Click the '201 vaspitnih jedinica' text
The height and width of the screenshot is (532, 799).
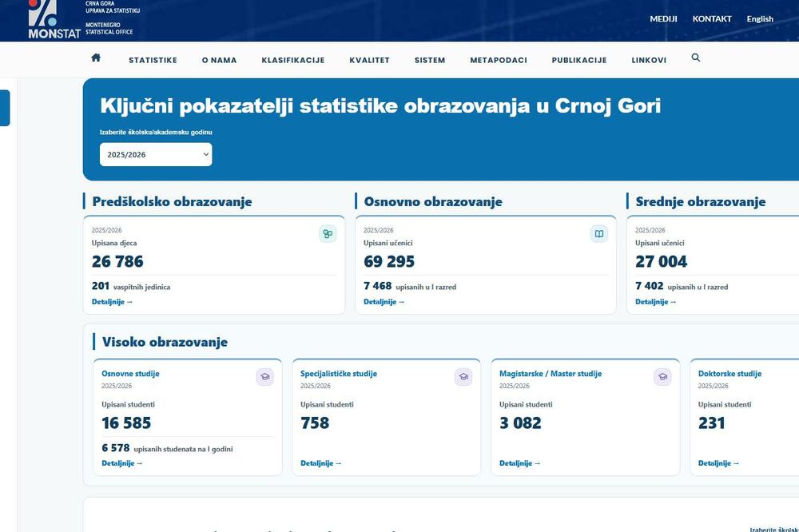click(x=131, y=287)
